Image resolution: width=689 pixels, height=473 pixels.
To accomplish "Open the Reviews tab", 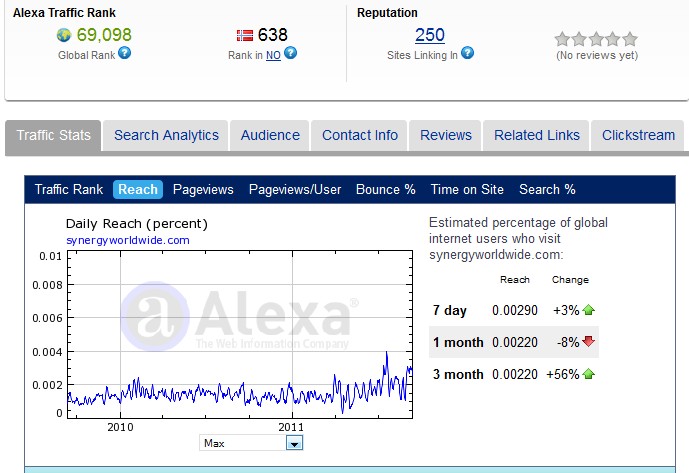I will click(x=446, y=135).
